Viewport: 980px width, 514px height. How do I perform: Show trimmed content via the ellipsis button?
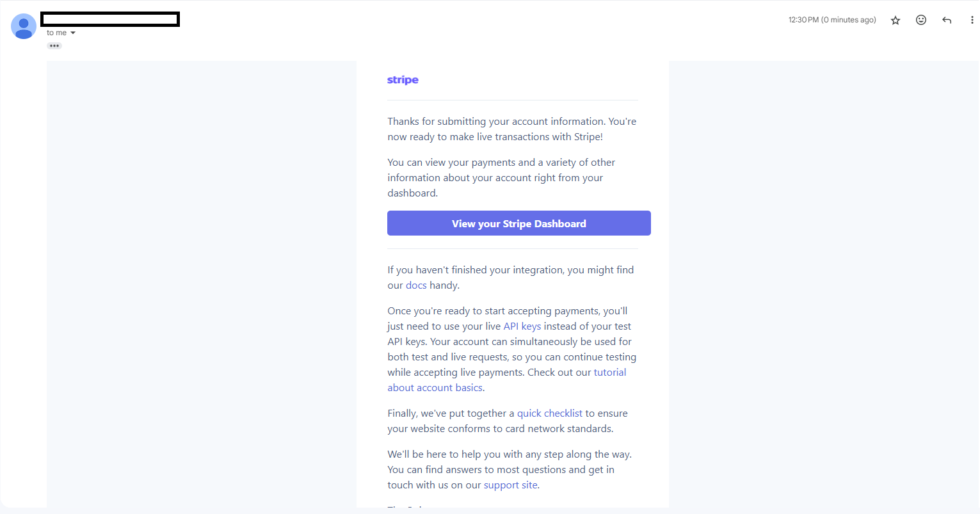click(x=54, y=46)
